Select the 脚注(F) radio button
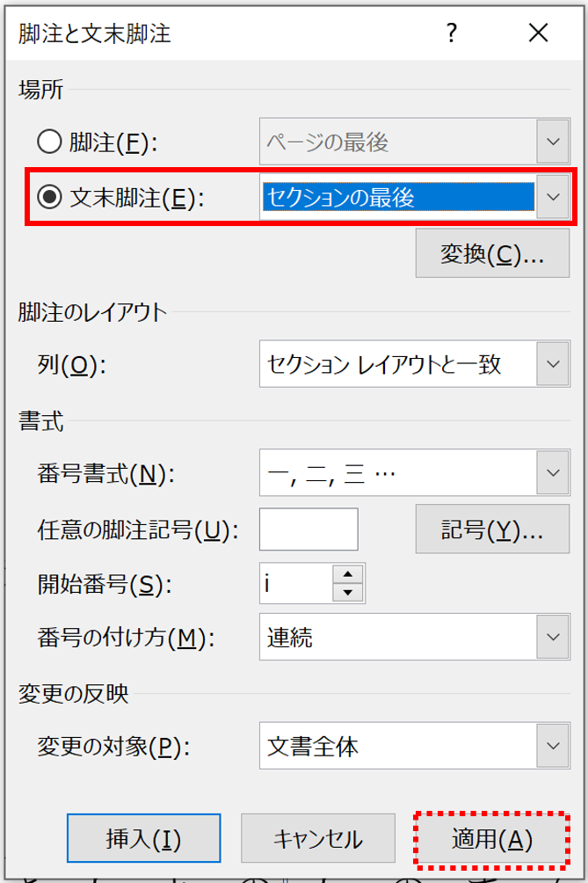This screenshot has height=883, width=588. (49, 142)
